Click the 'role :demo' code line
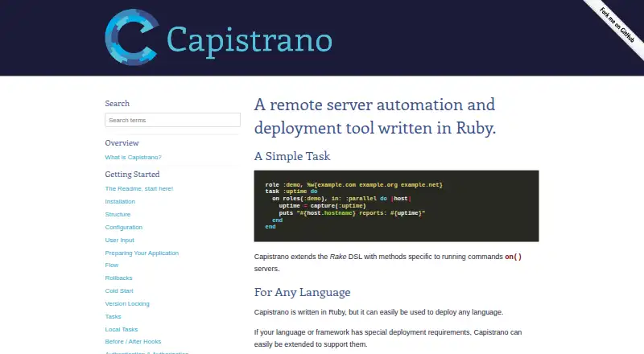This screenshot has width=644, height=354. tap(354, 185)
